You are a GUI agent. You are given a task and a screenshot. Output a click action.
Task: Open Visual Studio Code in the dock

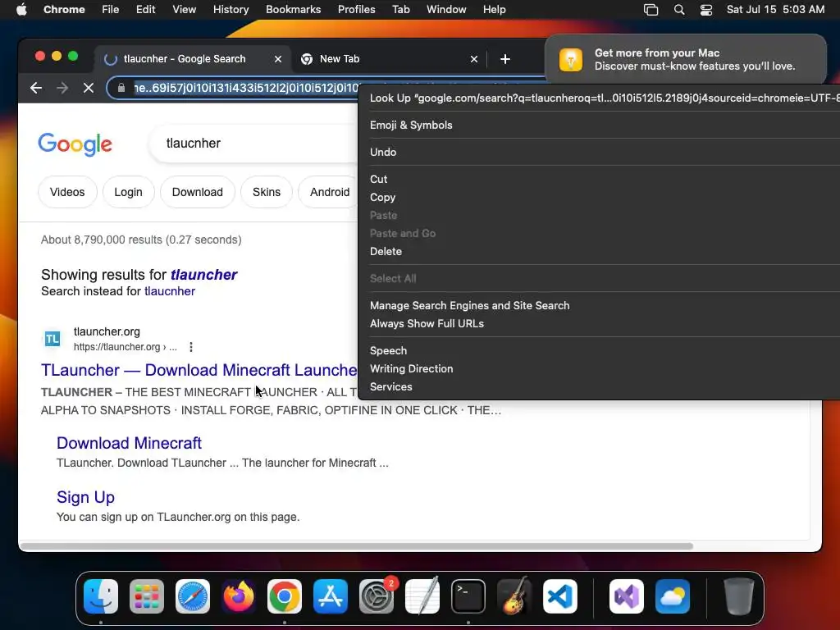click(560, 596)
